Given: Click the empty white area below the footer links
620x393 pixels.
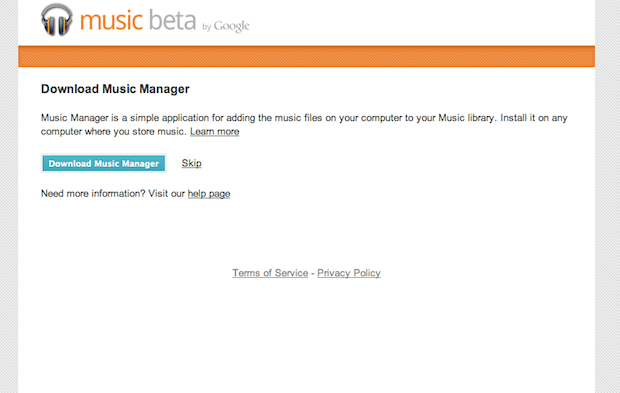Looking at the screenshot, I should coord(306,336).
